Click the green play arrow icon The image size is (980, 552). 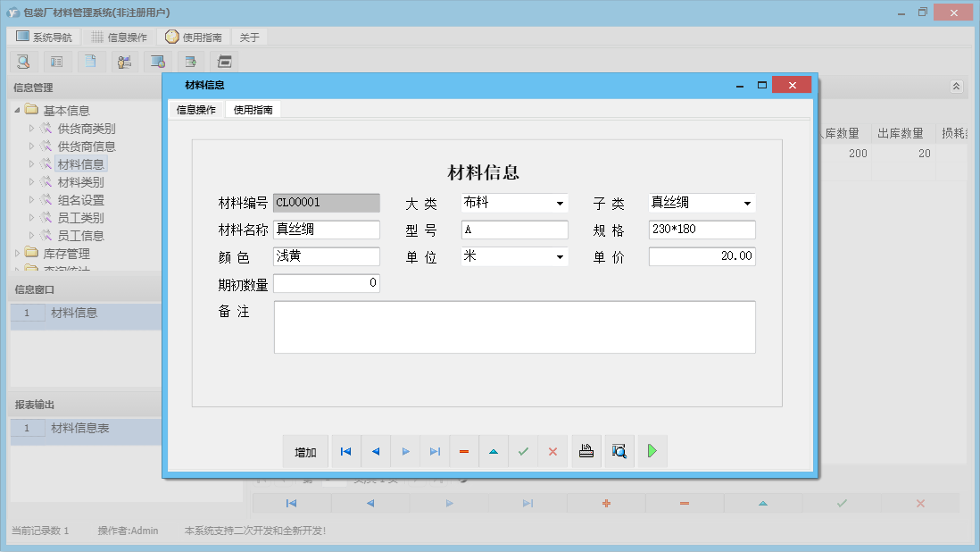(x=652, y=452)
